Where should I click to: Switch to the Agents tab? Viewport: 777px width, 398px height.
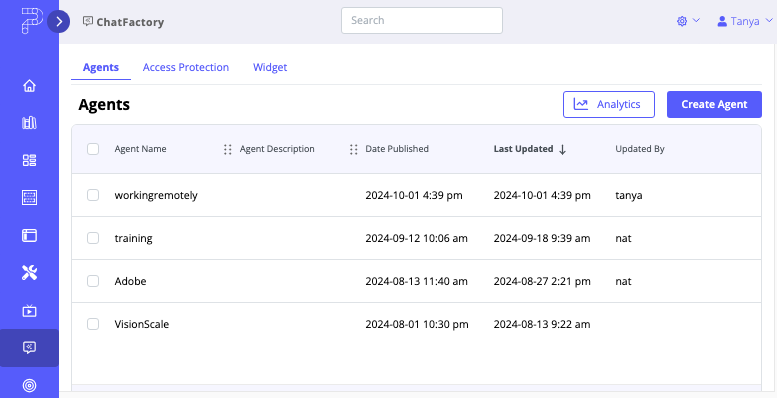pos(101,67)
